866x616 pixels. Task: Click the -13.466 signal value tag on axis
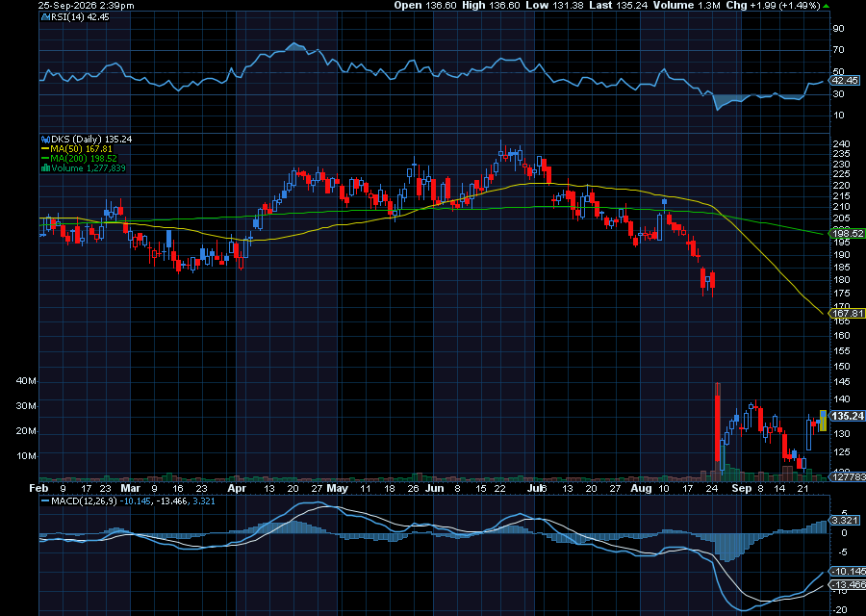coord(848,585)
